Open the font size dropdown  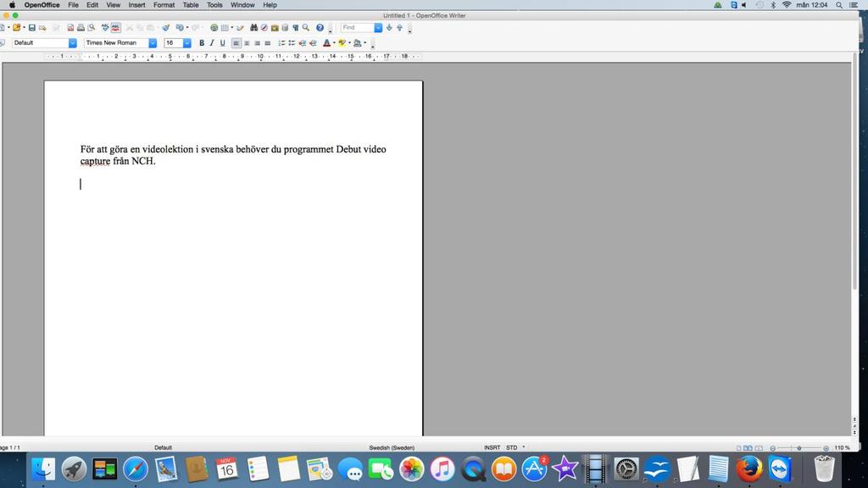click(x=187, y=42)
